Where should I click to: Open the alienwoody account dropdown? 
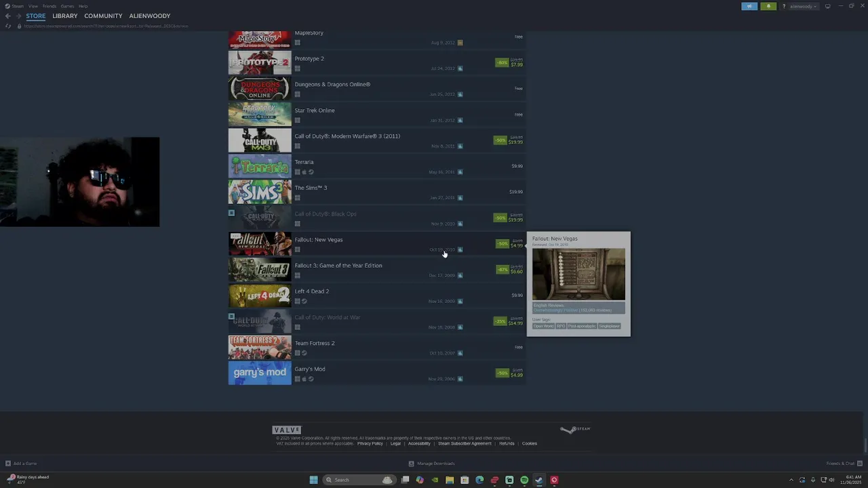pyautogui.click(x=804, y=6)
